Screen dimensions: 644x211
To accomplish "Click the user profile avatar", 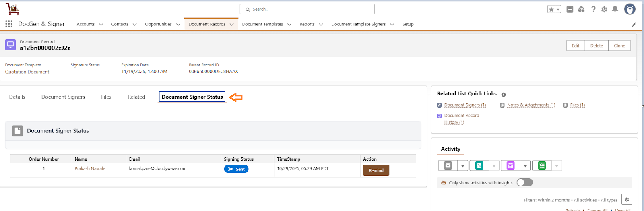I will coord(630,9).
